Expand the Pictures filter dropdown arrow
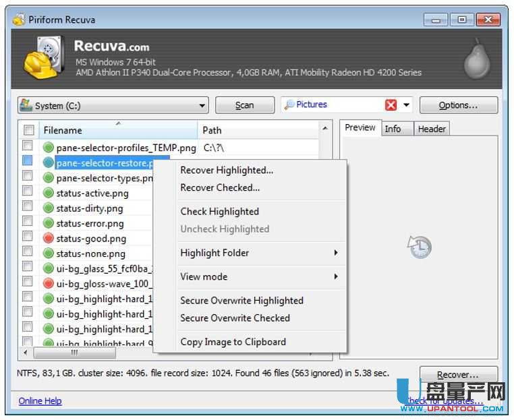 [x=407, y=105]
